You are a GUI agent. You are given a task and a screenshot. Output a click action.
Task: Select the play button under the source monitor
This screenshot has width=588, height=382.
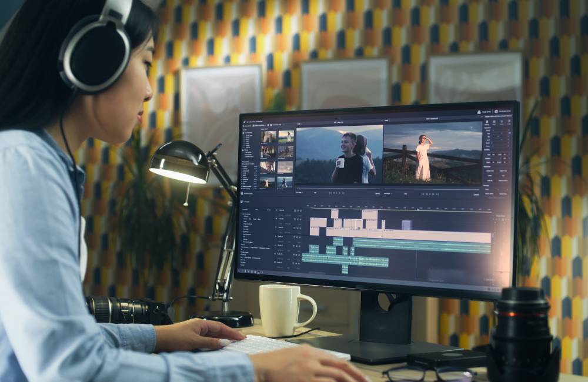point(337,192)
